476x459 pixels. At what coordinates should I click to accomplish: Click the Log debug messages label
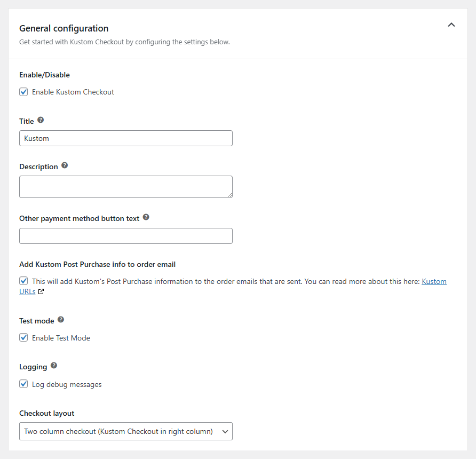coord(67,384)
